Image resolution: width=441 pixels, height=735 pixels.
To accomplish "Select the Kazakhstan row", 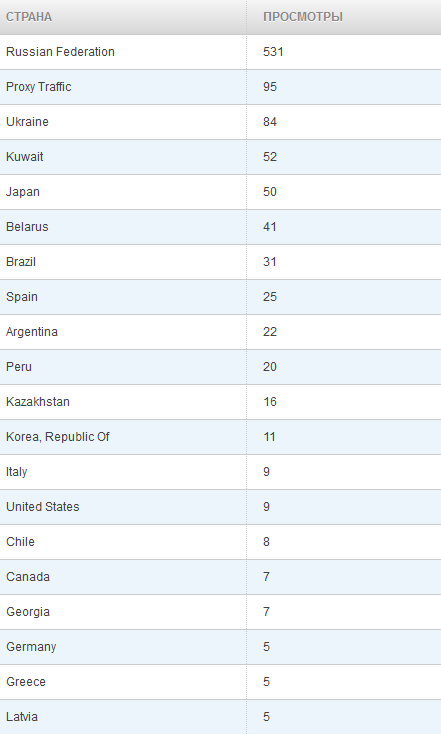I will (x=220, y=402).
